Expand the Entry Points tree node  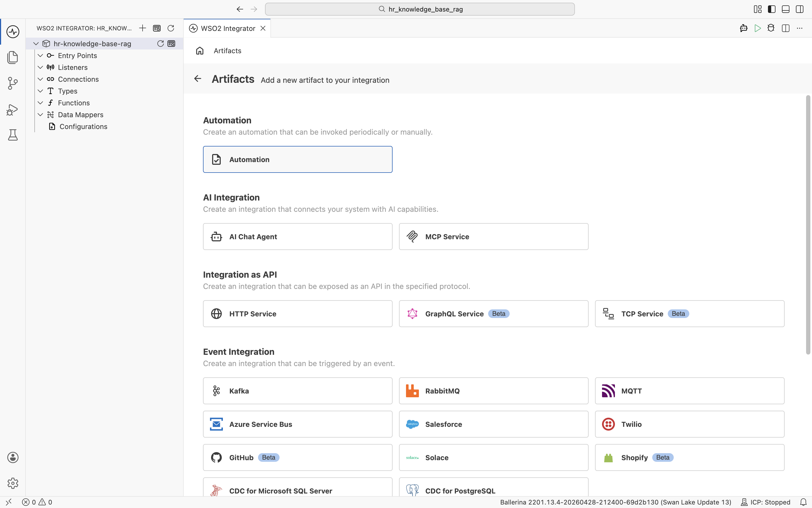point(40,55)
